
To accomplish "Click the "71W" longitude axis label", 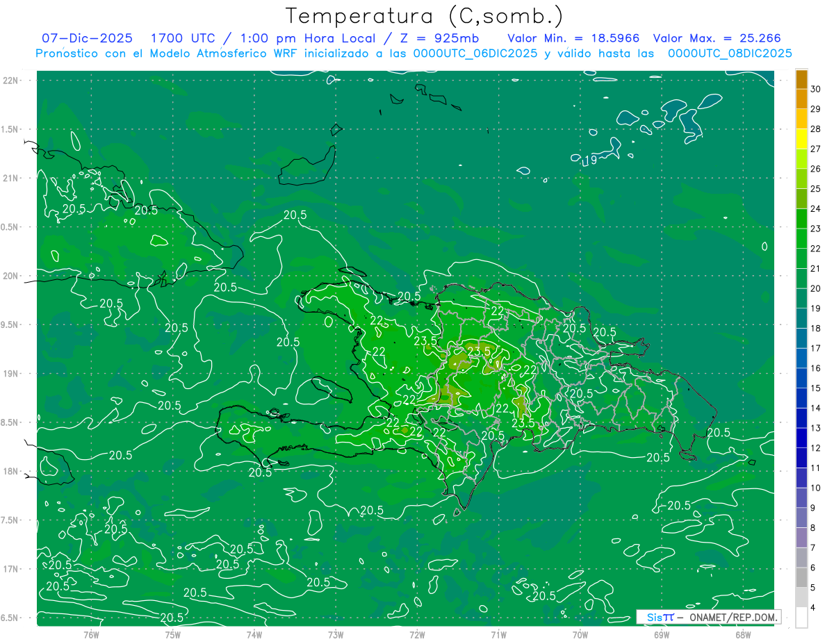I will tap(498, 634).
